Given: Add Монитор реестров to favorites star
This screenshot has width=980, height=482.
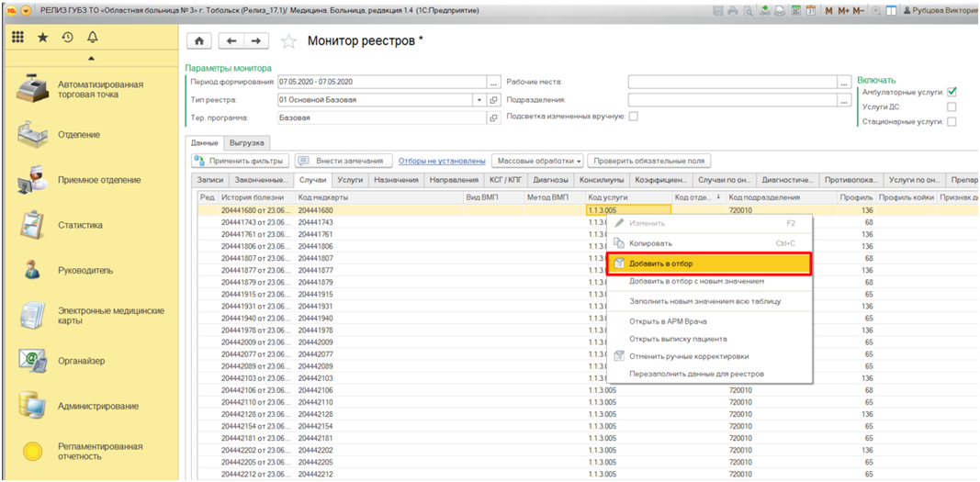Looking at the screenshot, I should (x=289, y=41).
